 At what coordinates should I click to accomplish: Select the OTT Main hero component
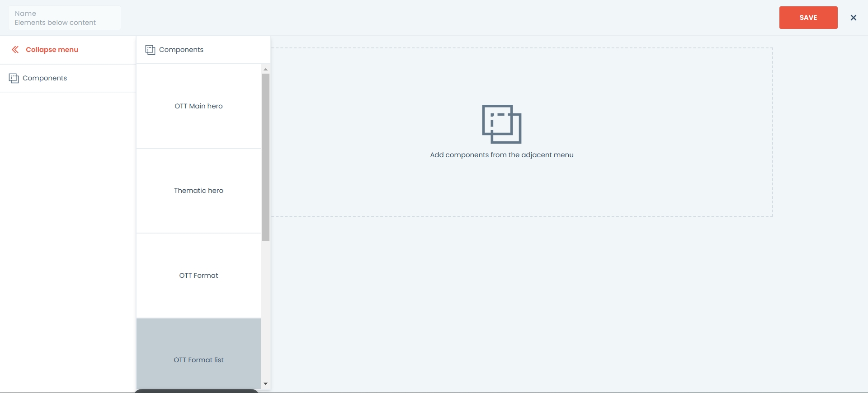tap(198, 106)
